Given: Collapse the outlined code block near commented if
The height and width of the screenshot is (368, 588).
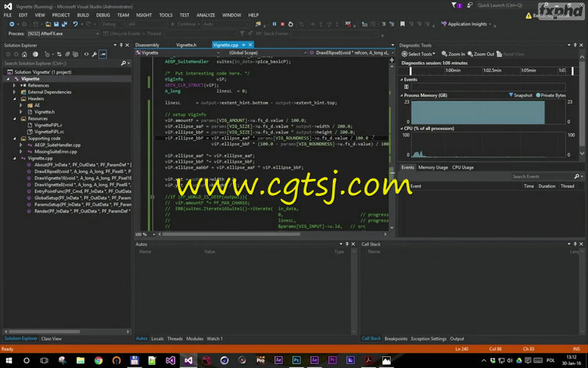Looking at the screenshot, I should pyautogui.click(x=152, y=197).
